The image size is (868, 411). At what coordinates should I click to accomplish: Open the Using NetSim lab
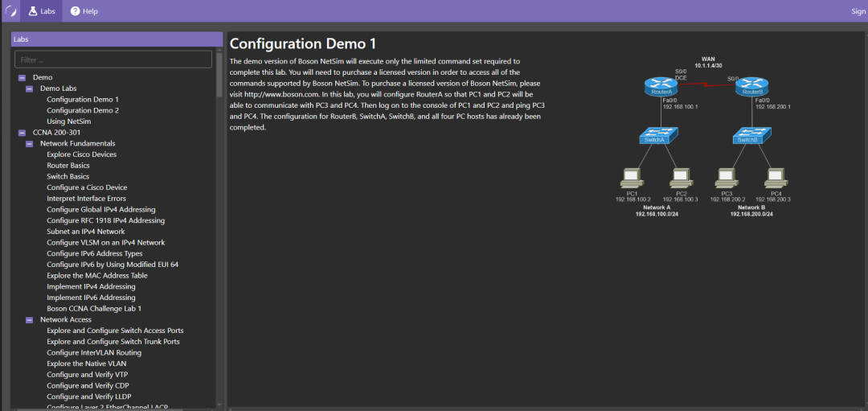pos(68,121)
